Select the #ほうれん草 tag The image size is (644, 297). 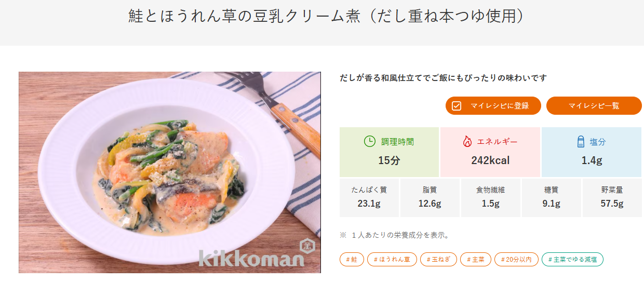[392, 260]
